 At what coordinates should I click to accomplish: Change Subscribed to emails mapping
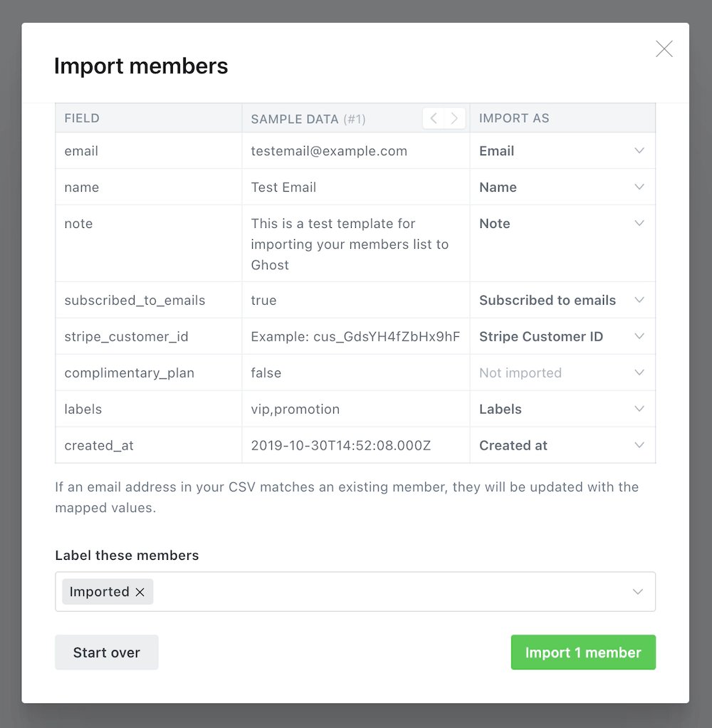[x=562, y=301]
